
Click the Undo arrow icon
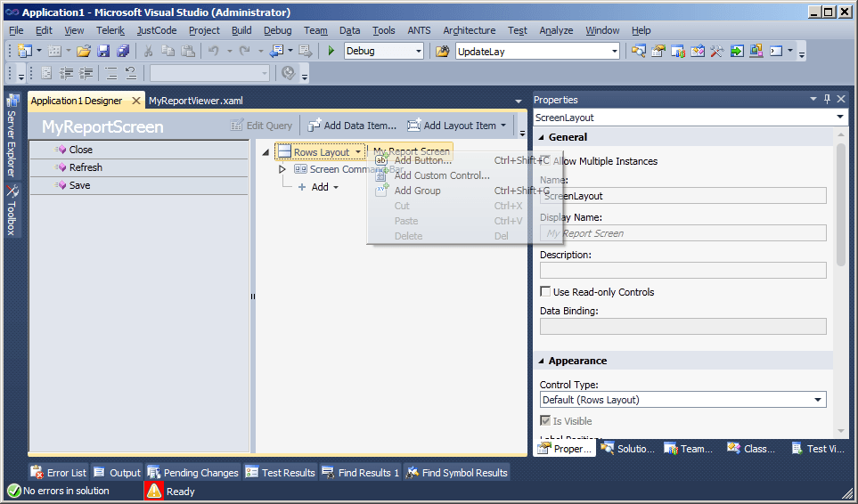(x=214, y=52)
